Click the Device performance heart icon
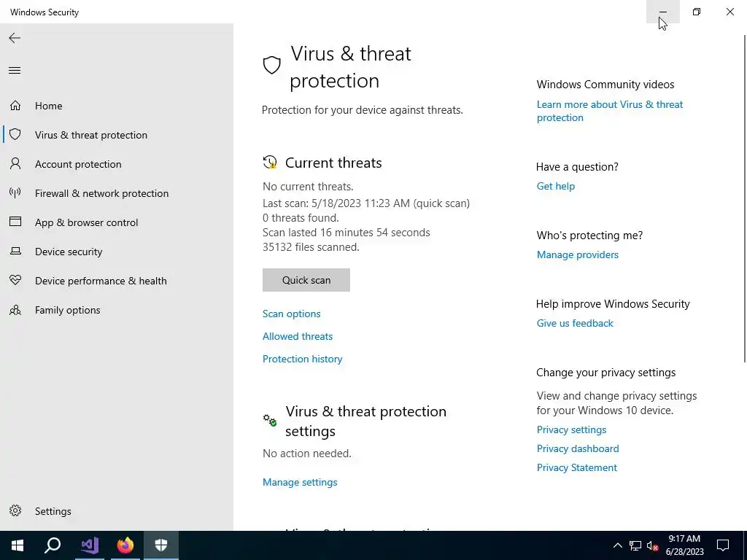The width and height of the screenshot is (747, 560). point(15,280)
